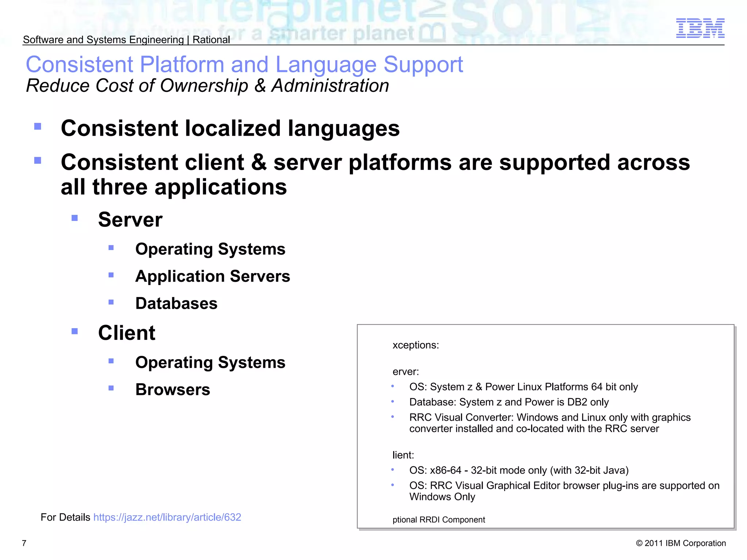
Task: Select the 'Client' sub-bullet heading
Action: pos(127,333)
